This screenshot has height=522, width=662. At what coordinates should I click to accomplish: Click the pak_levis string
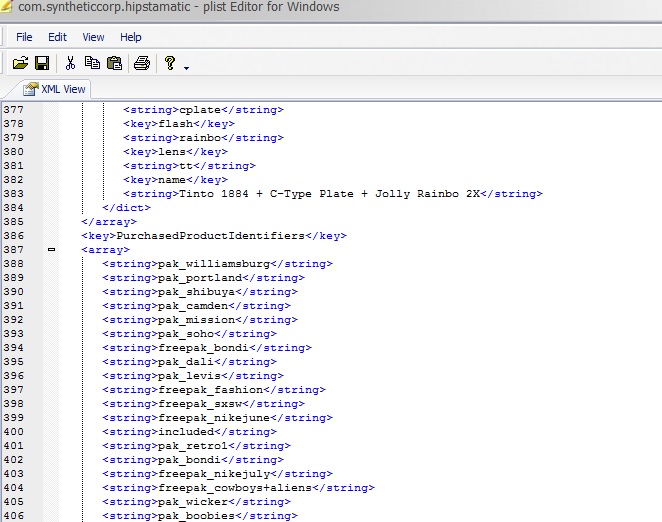click(193, 375)
